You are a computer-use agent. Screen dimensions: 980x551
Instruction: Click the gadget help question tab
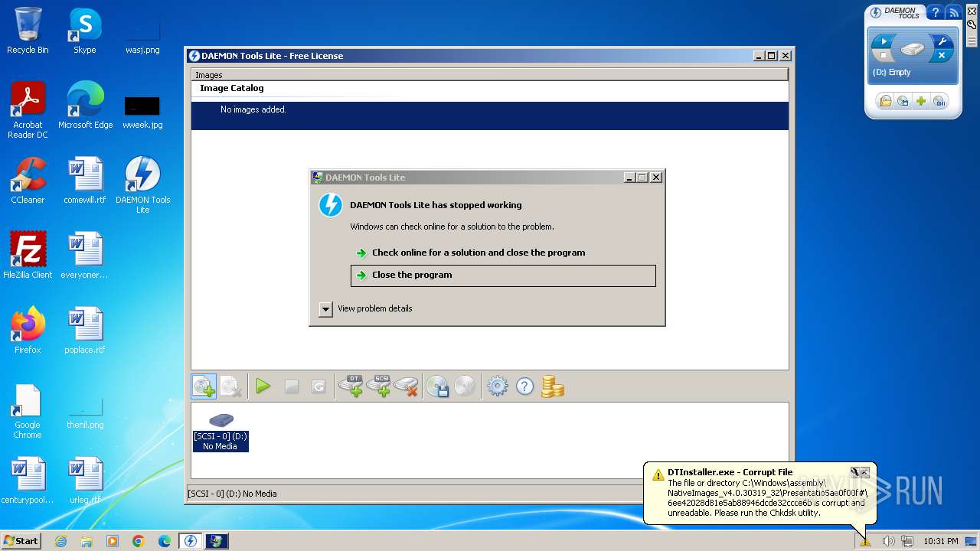click(935, 13)
